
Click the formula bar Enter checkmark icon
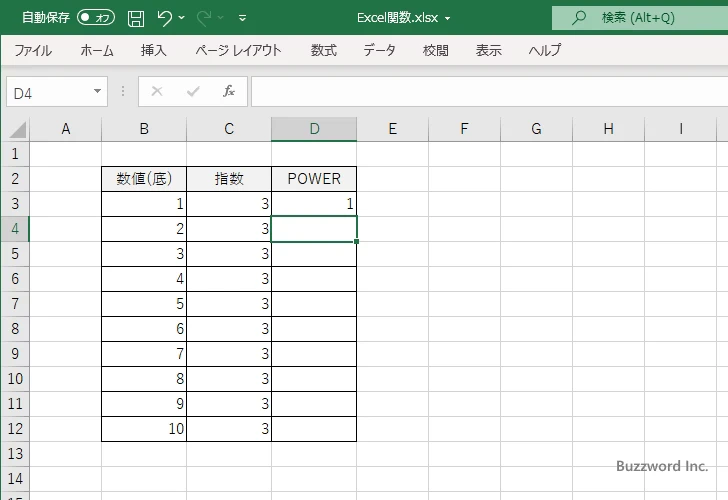(193, 91)
